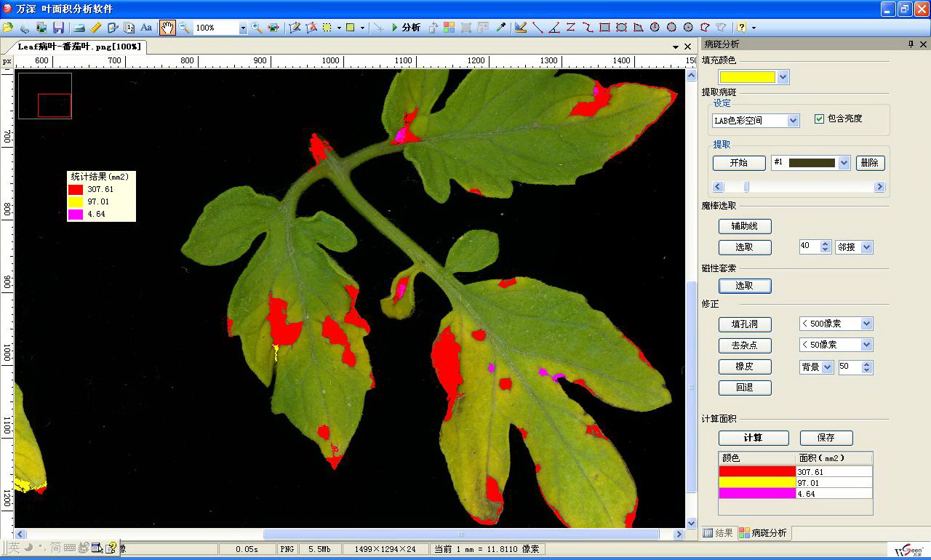Run analysis with the 分析 button
931x560 pixels.
pyautogui.click(x=406, y=28)
